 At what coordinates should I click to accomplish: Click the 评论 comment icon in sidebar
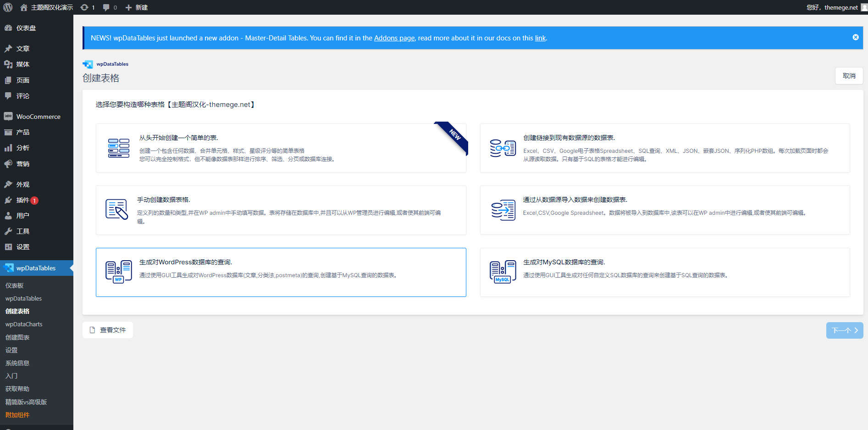pos(8,96)
